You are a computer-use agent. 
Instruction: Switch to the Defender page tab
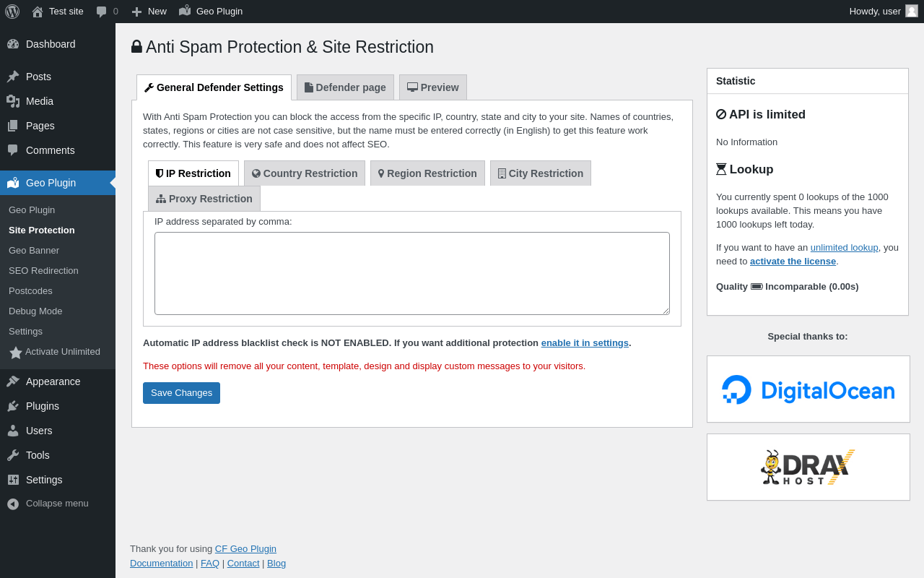point(345,87)
